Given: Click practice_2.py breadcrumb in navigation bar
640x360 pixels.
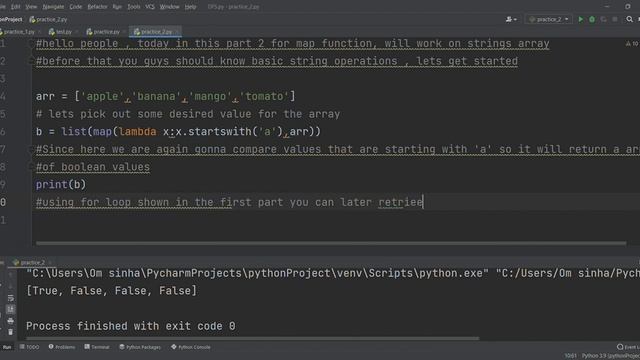Looking at the screenshot, I should point(48,19).
